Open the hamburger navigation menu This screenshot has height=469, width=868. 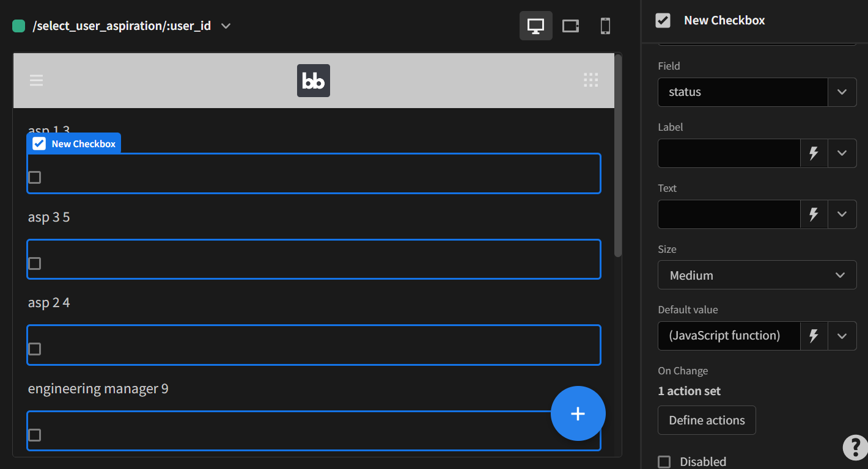coord(36,80)
